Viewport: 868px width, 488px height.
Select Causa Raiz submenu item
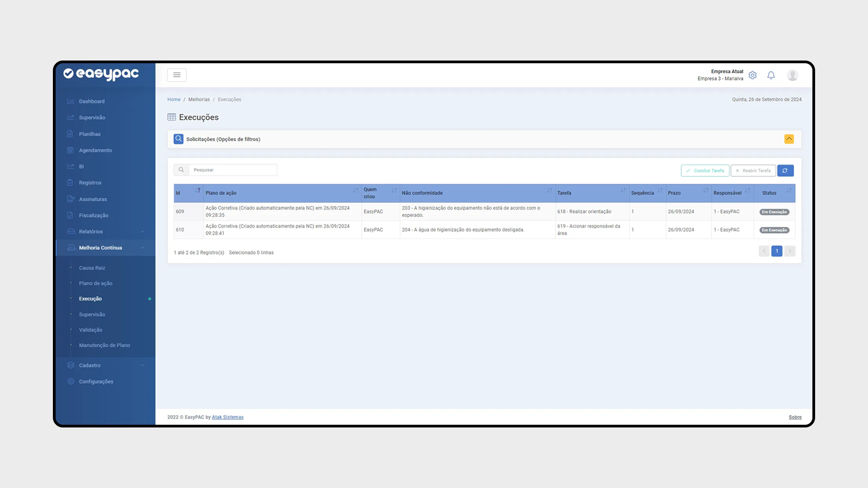coord(92,268)
